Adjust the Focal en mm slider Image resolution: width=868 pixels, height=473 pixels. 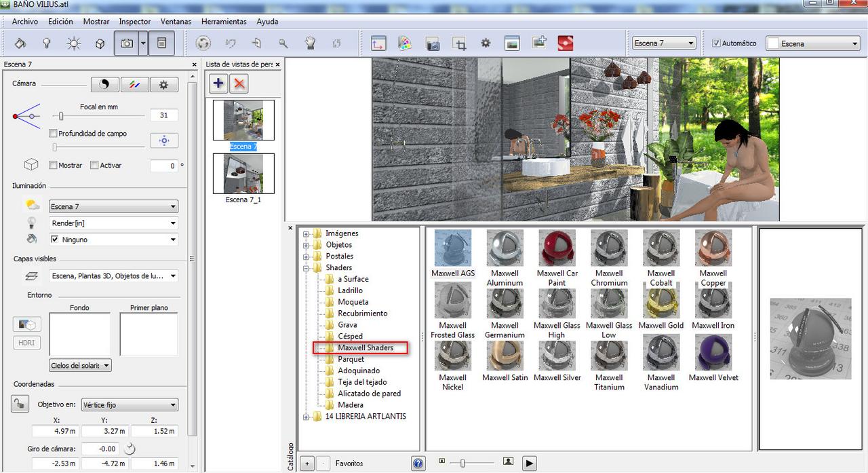(60, 116)
